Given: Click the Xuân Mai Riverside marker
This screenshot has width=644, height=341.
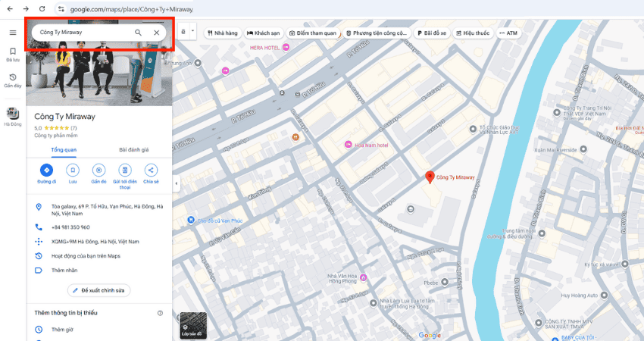Looking at the screenshot, I should coord(583,149).
